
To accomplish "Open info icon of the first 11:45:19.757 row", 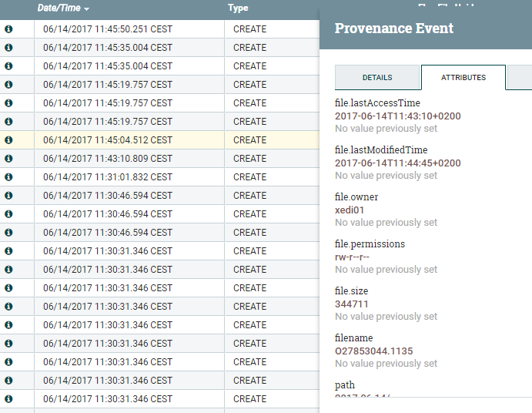I will coord(9,84).
